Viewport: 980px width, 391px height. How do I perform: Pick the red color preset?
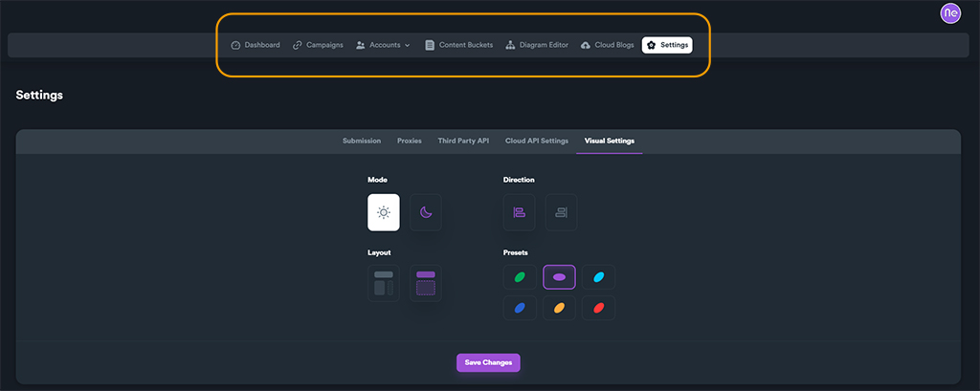pyautogui.click(x=599, y=308)
